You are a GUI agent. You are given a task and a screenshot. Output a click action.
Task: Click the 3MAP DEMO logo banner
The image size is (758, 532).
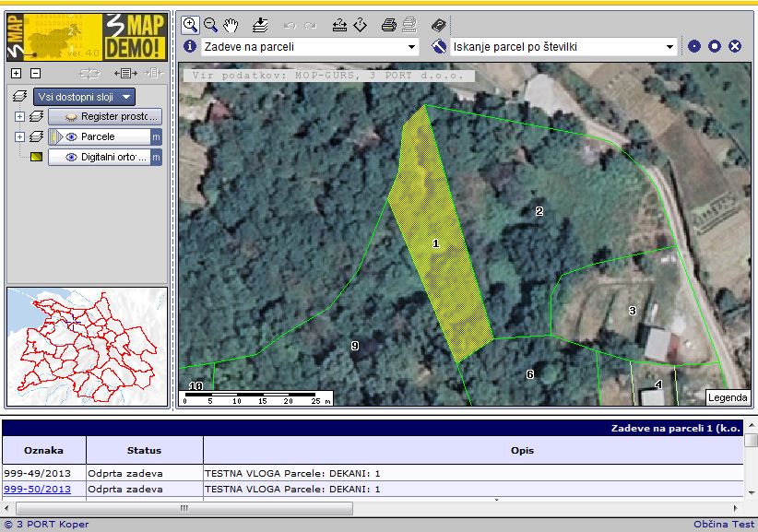(87, 37)
